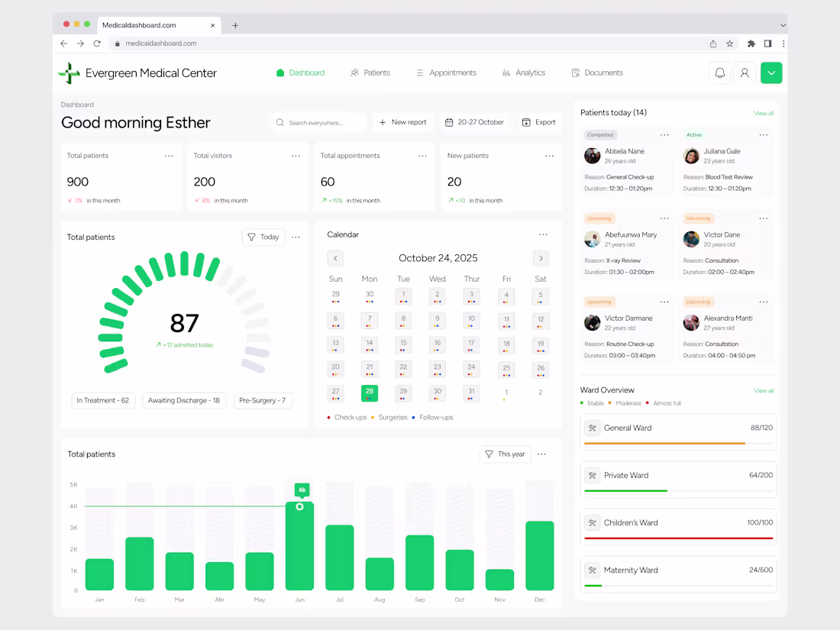This screenshot has width=840, height=630.
Task: Open the green dropdown in the top-right corner
Action: click(771, 73)
